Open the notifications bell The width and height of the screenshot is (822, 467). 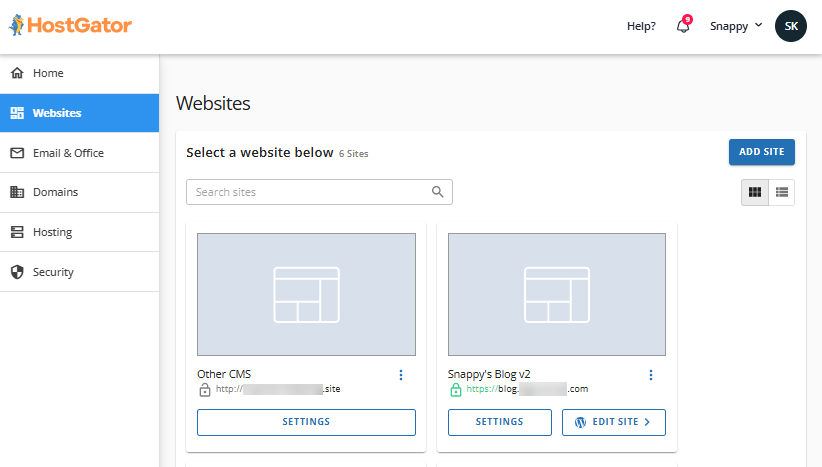click(x=684, y=25)
